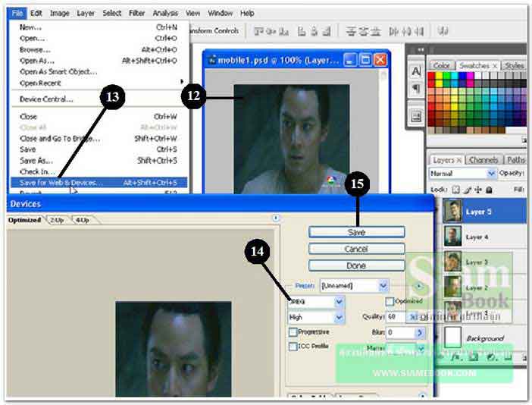Choose Device Central from File menu
The width and height of the screenshot is (532, 405).
click(99, 99)
